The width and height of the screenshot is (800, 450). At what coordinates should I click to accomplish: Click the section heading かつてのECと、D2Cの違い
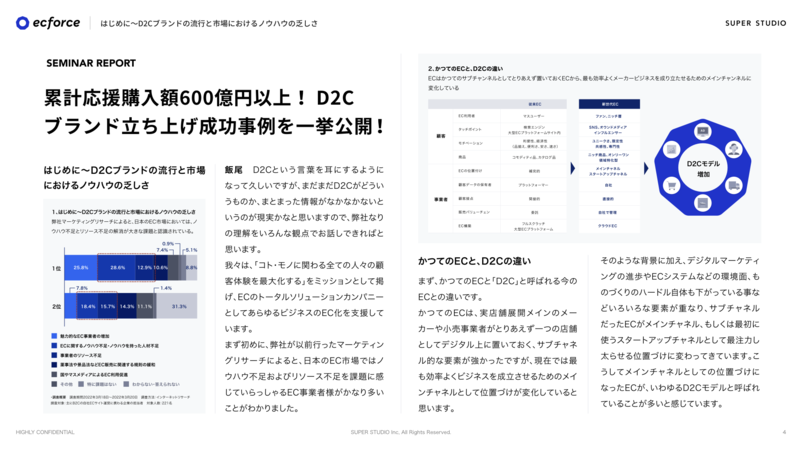pyautogui.click(x=474, y=261)
